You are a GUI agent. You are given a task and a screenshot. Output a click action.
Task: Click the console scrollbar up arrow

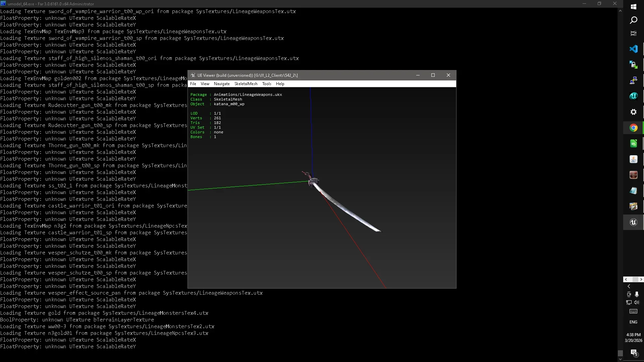tap(620, 11)
